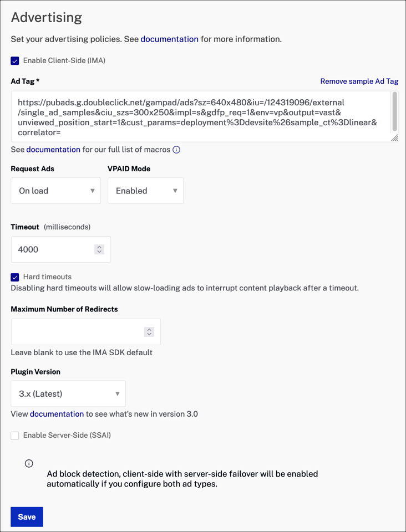Expand the VPAID Mode dropdown
The image size is (406, 532).
coord(145,191)
